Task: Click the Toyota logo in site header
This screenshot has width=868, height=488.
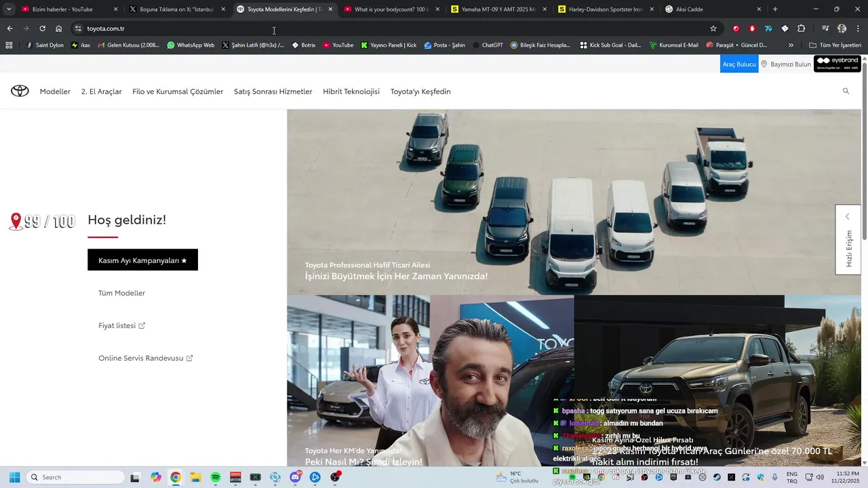Action: [20, 91]
